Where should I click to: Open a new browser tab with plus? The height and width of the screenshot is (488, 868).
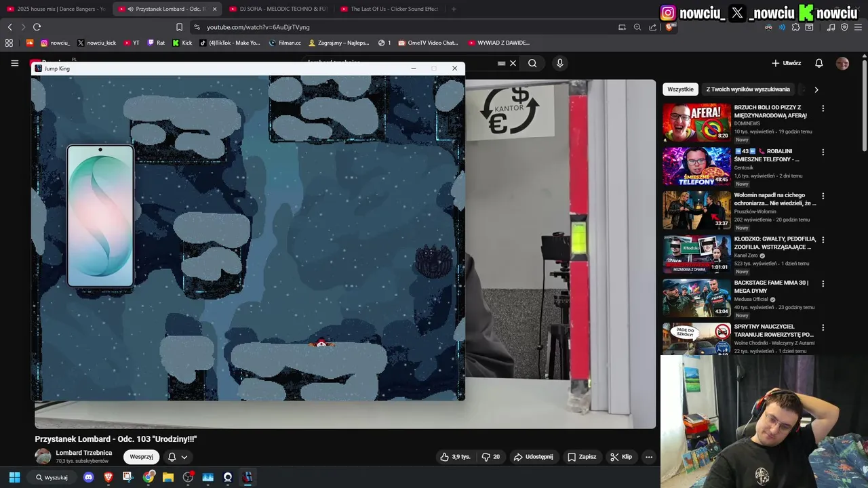pos(454,9)
